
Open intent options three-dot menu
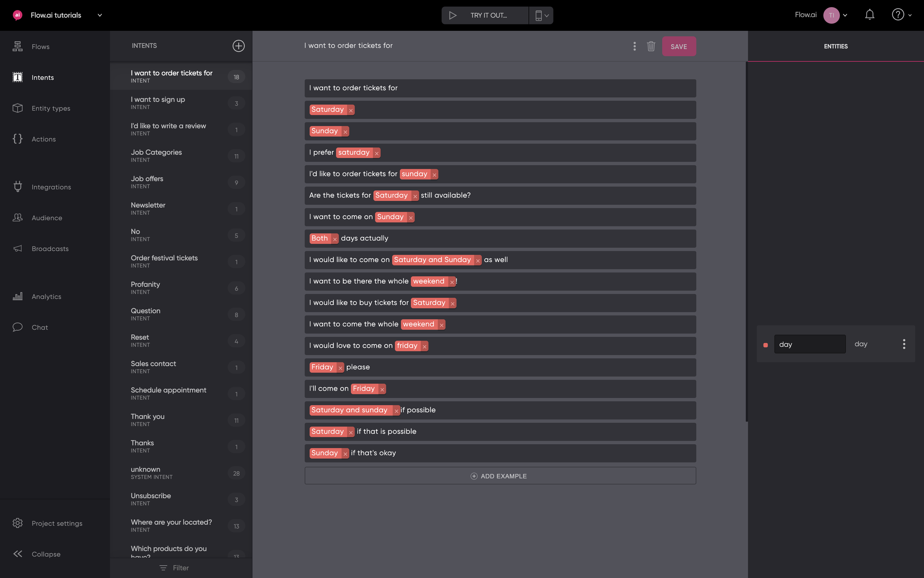[634, 46]
